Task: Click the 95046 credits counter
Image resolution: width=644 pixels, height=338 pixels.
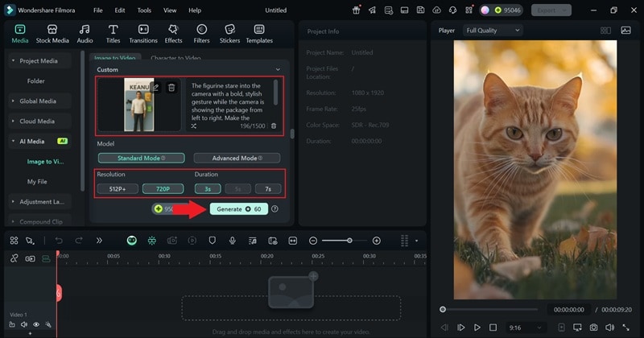Action: point(508,10)
